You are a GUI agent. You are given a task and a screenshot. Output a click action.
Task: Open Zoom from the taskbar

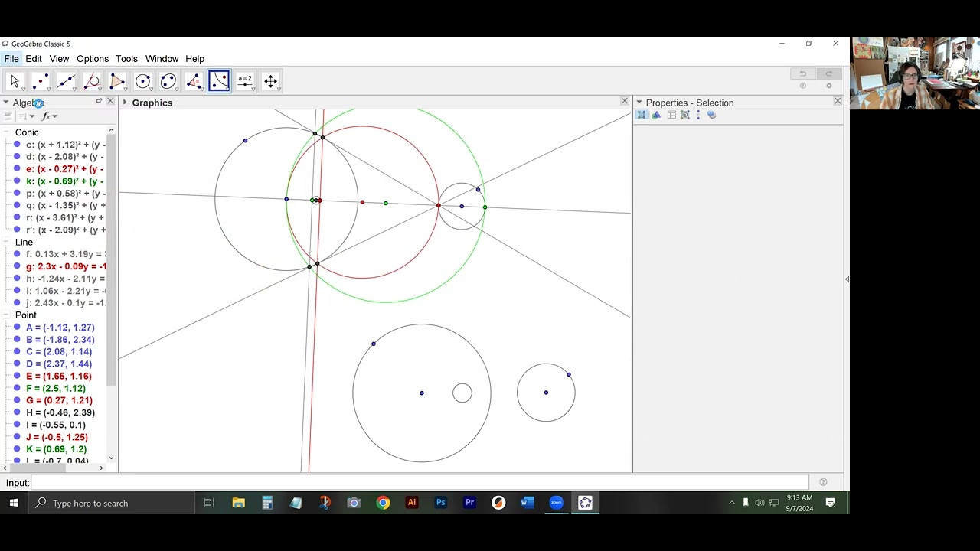(x=557, y=503)
